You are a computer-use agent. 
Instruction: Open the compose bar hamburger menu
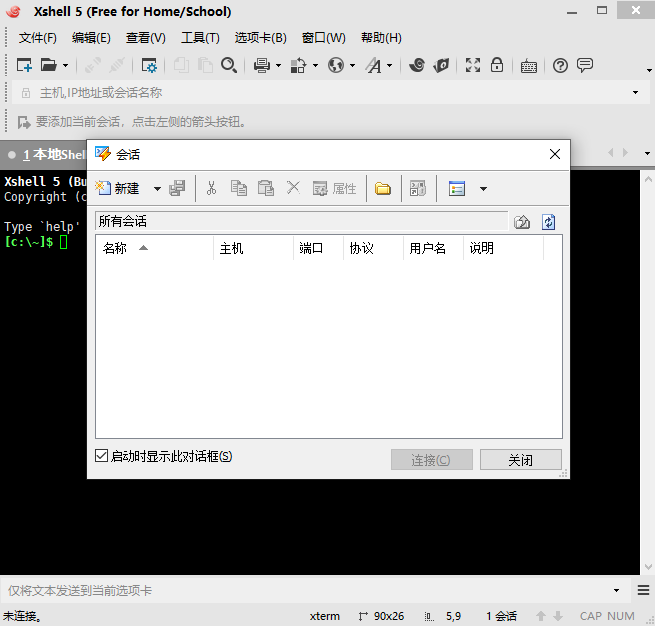click(x=643, y=590)
